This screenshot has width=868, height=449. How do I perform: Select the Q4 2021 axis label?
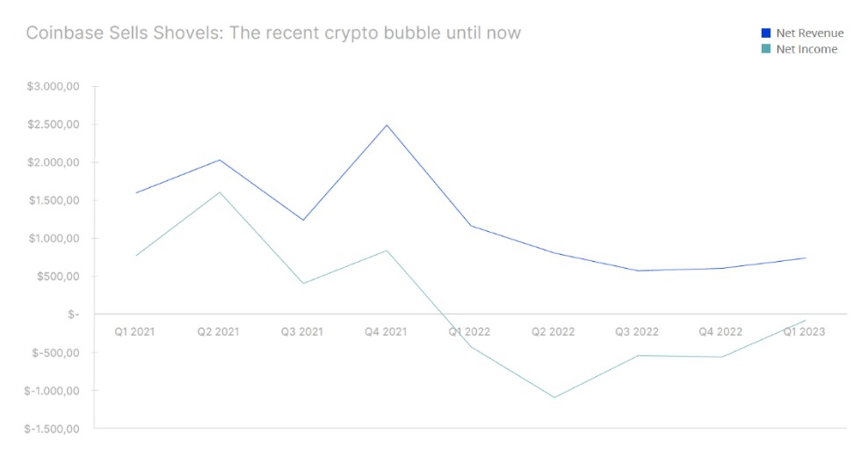click(386, 331)
